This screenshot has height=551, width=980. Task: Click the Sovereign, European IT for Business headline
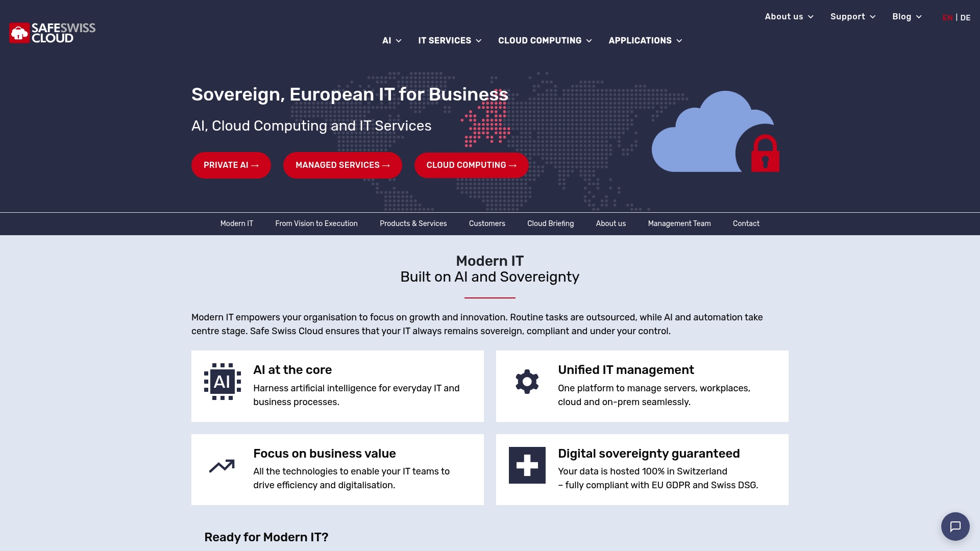[x=350, y=94]
